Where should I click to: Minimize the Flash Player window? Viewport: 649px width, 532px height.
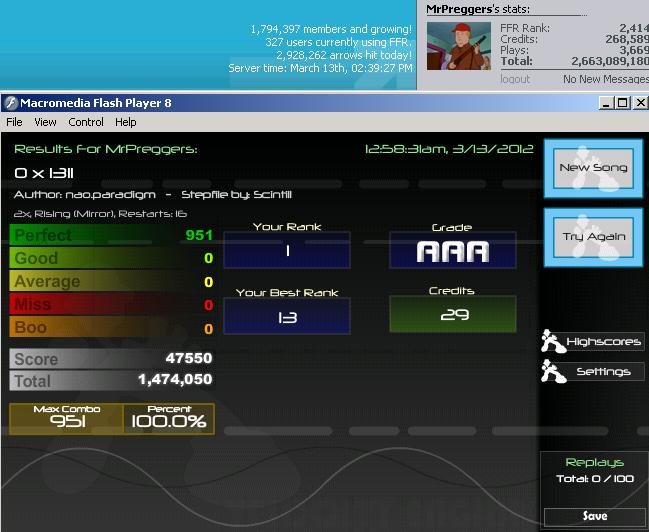pyautogui.click(x=606, y=103)
